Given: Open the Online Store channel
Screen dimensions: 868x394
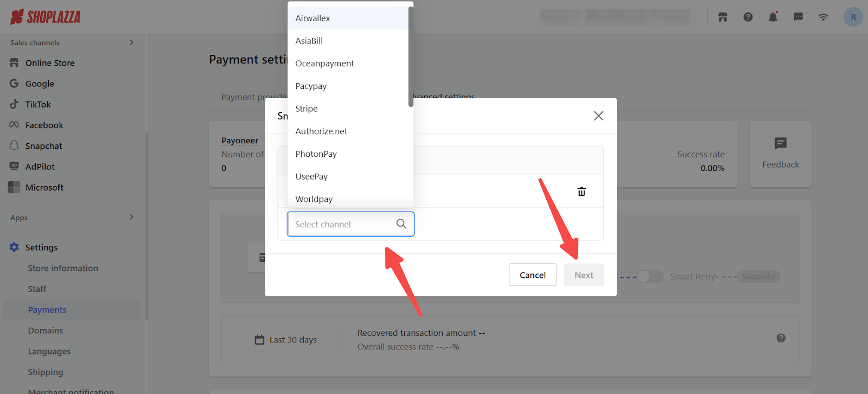Looking at the screenshot, I should click(50, 63).
